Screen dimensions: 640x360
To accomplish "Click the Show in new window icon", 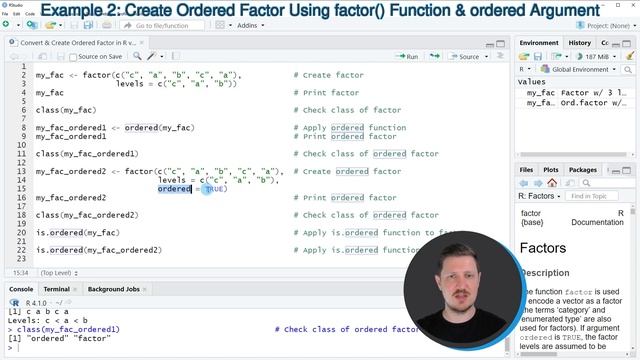I will tap(42, 56).
